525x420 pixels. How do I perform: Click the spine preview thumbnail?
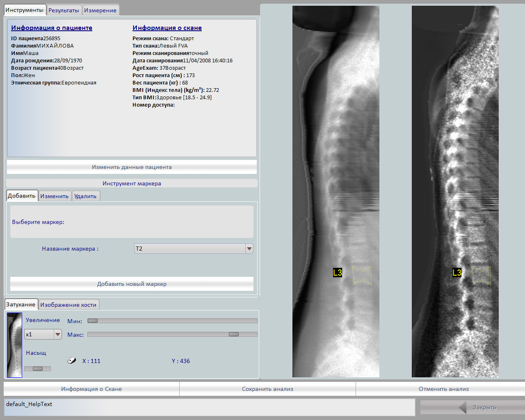pos(14,345)
